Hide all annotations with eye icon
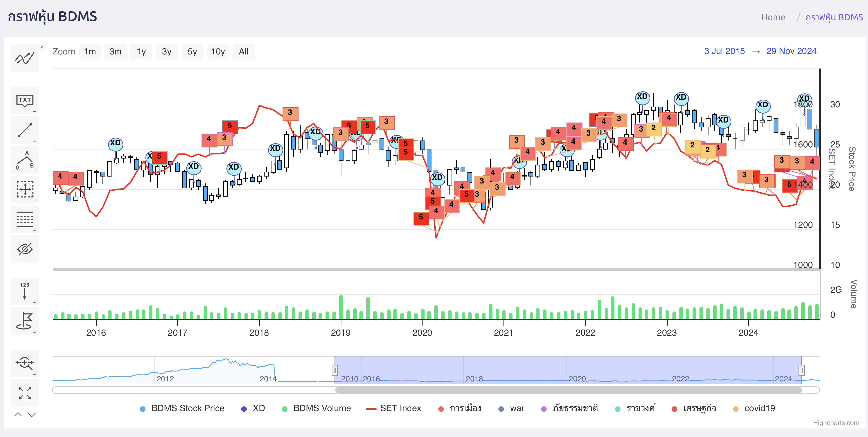This screenshot has height=437, width=868. coord(25,249)
